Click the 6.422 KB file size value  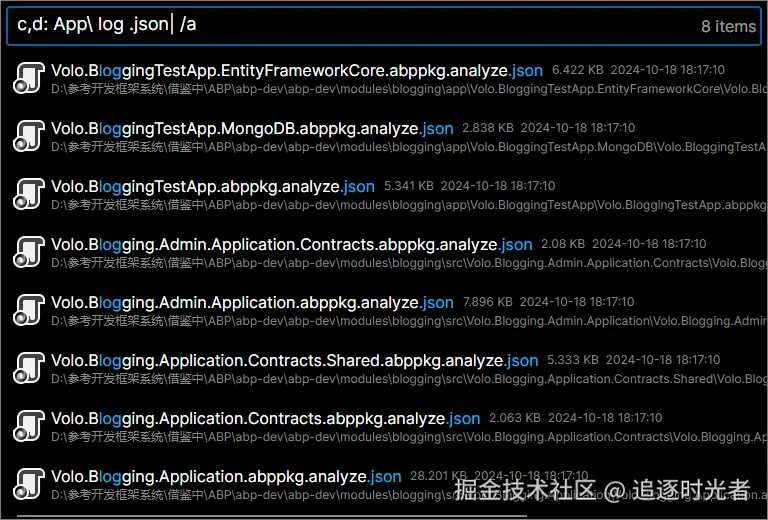(577, 70)
